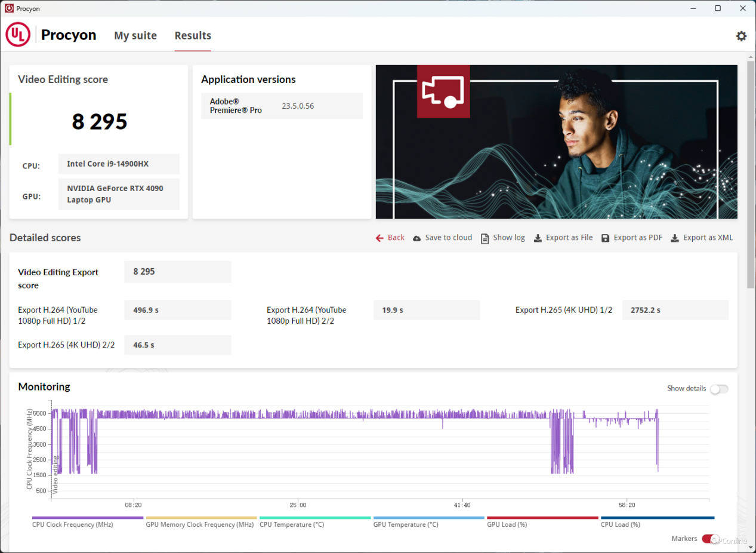Toggle GPU Memory Clock Frequency legend swatch
Image resolution: width=756 pixels, height=553 pixels.
pyautogui.click(x=201, y=518)
